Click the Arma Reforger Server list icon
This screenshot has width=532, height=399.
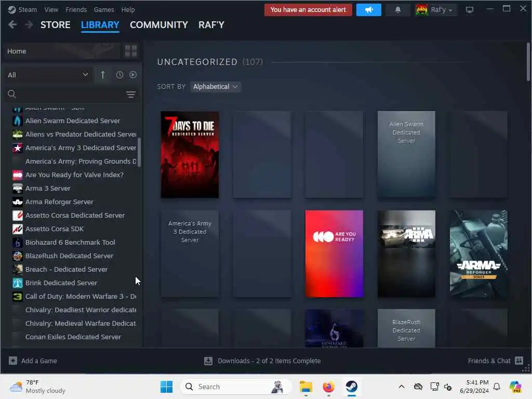coord(17,202)
